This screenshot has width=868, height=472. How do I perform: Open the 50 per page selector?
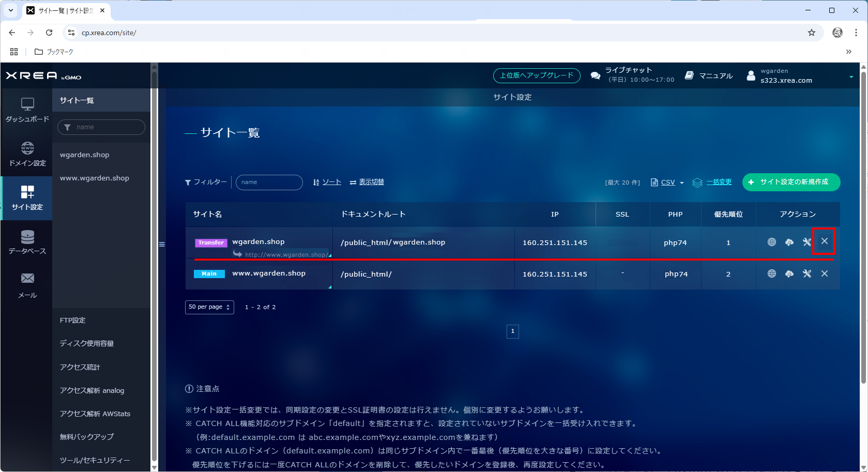[209, 307]
